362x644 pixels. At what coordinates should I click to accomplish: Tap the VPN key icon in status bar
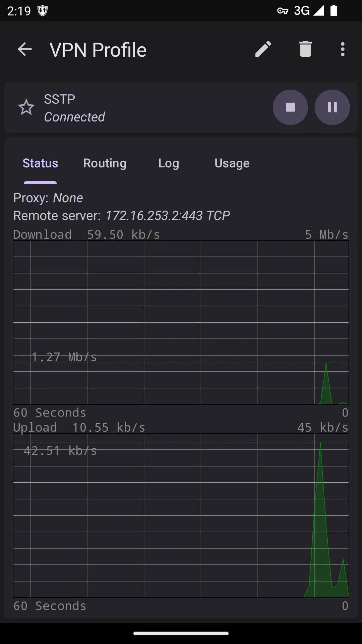(x=283, y=11)
